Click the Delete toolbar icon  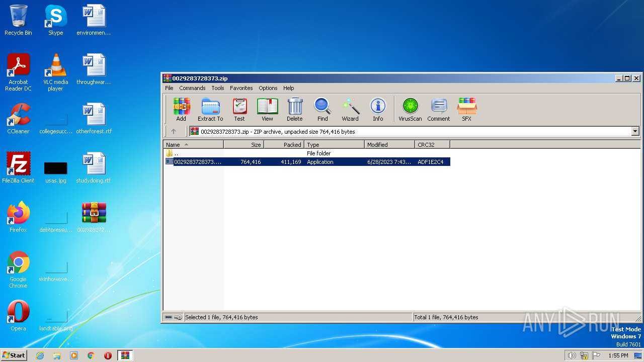[295, 110]
